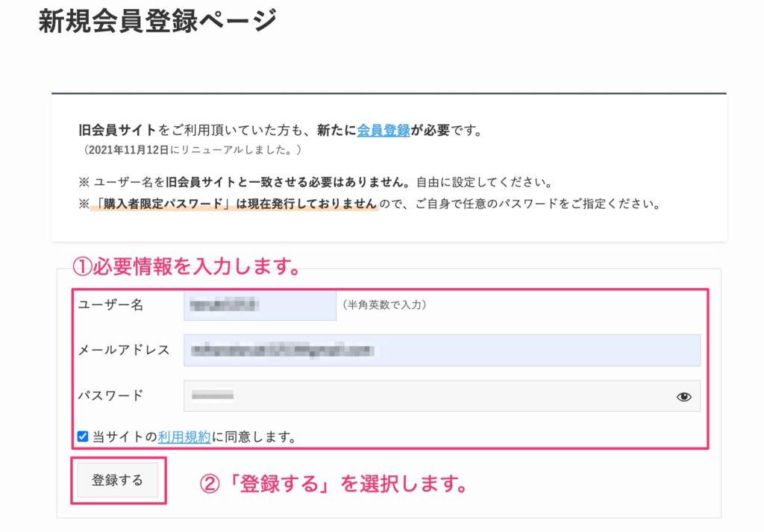Show password with the eye icon
764x532 pixels.
(x=683, y=396)
